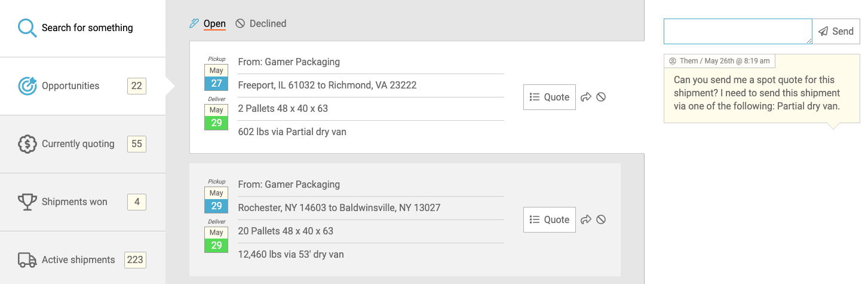Send the chat message
The width and height of the screenshot is (868, 284).
point(836,31)
